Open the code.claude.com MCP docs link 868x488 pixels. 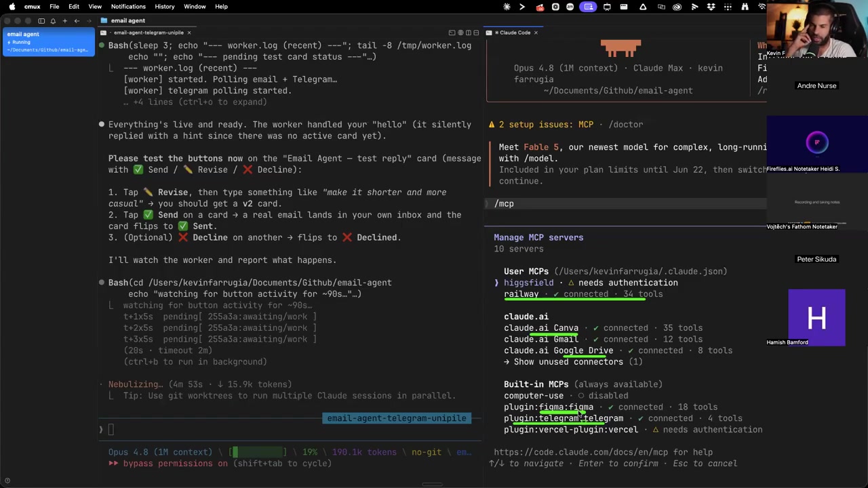tap(603, 452)
